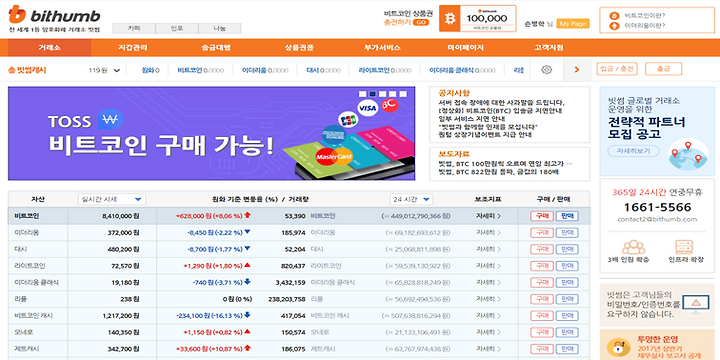The height and width of the screenshot is (360, 720).
Task: Open notice about 비트코인(BTC) 입출금 지연안내
Action: pos(501,111)
